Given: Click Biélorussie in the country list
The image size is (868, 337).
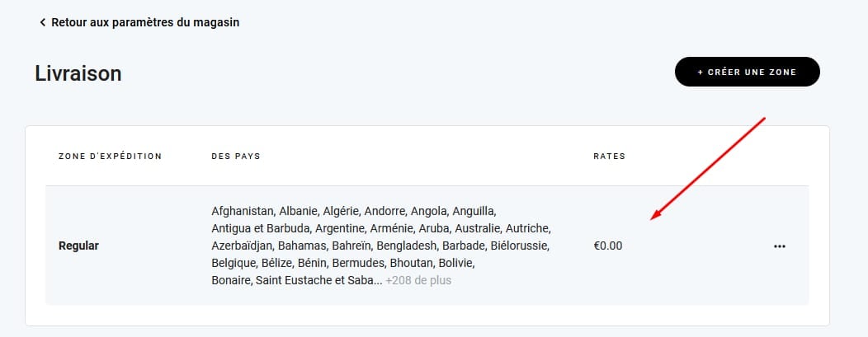Looking at the screenshot, I should pyautogui.click(x=519, y=246).
